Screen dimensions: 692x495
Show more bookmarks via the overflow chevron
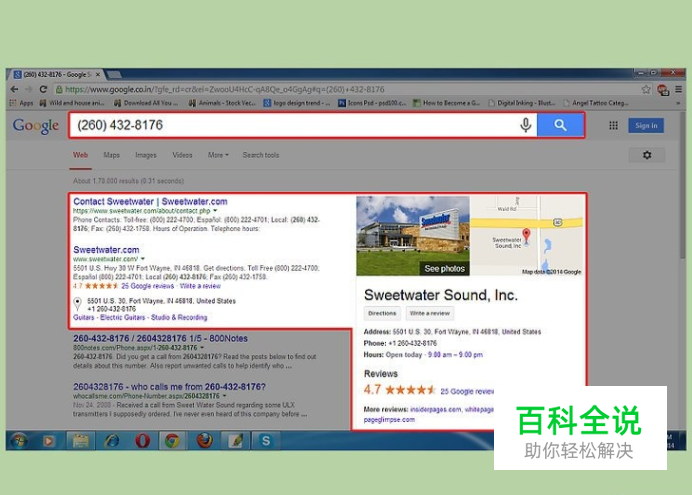(x=678, y=103)
